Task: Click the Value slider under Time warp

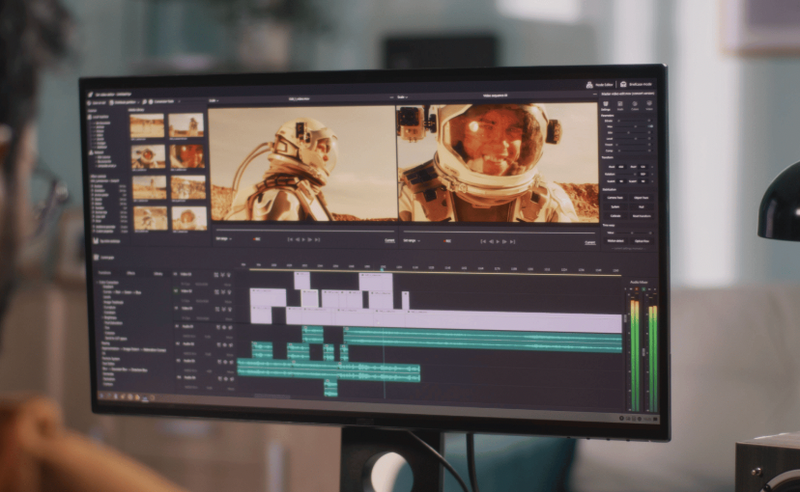Action: 632,233
